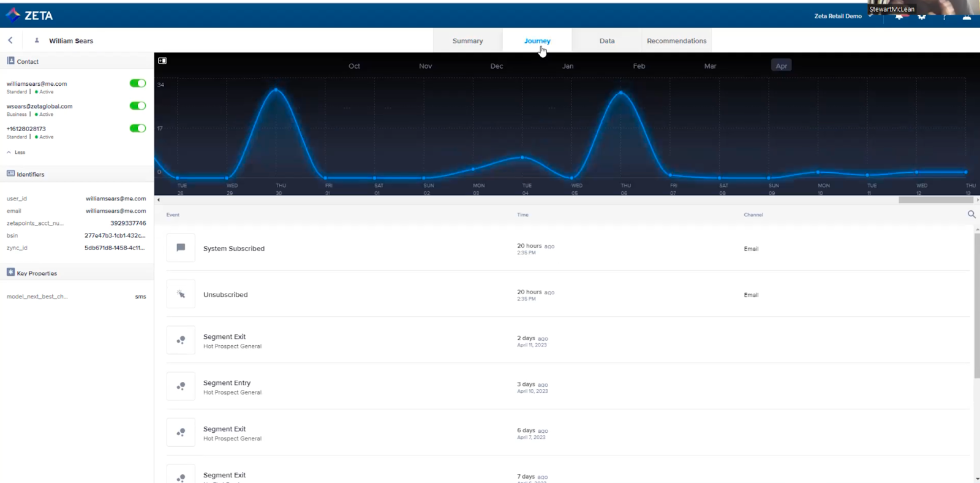The image size is (980, 483).
Task: Open Segment Entry Hot Prospect General event
Action: 568,386
